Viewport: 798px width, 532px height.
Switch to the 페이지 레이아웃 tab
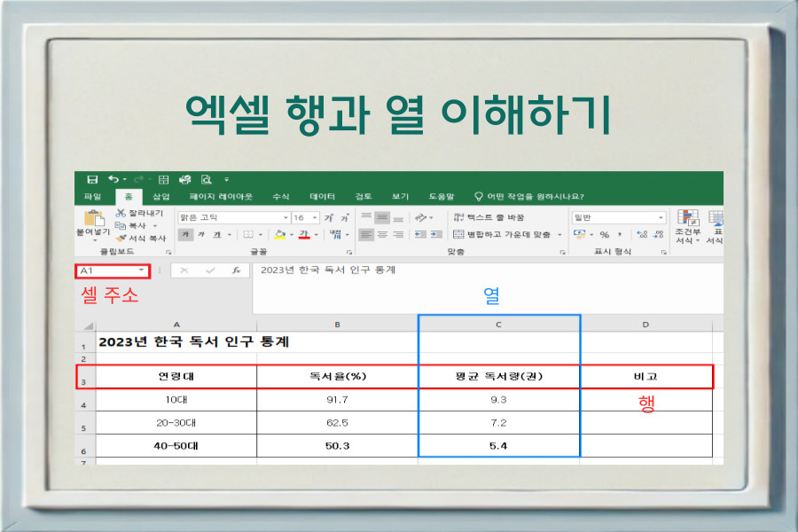[x=221, y=197]
